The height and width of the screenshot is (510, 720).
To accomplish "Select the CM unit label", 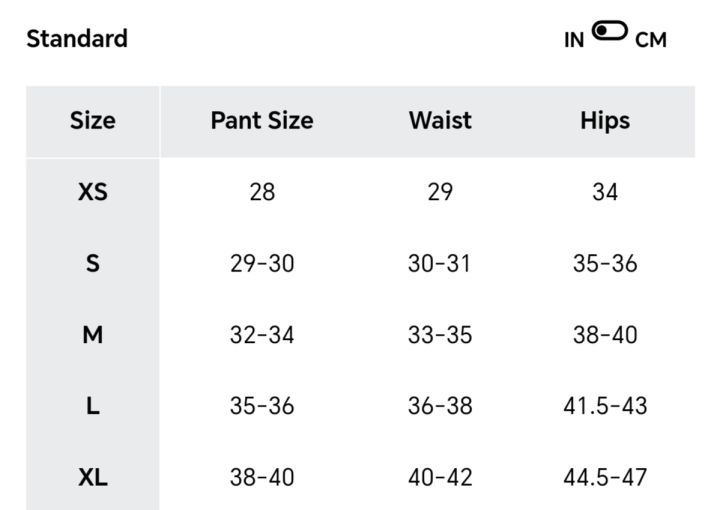I will (x=650, y=41).
